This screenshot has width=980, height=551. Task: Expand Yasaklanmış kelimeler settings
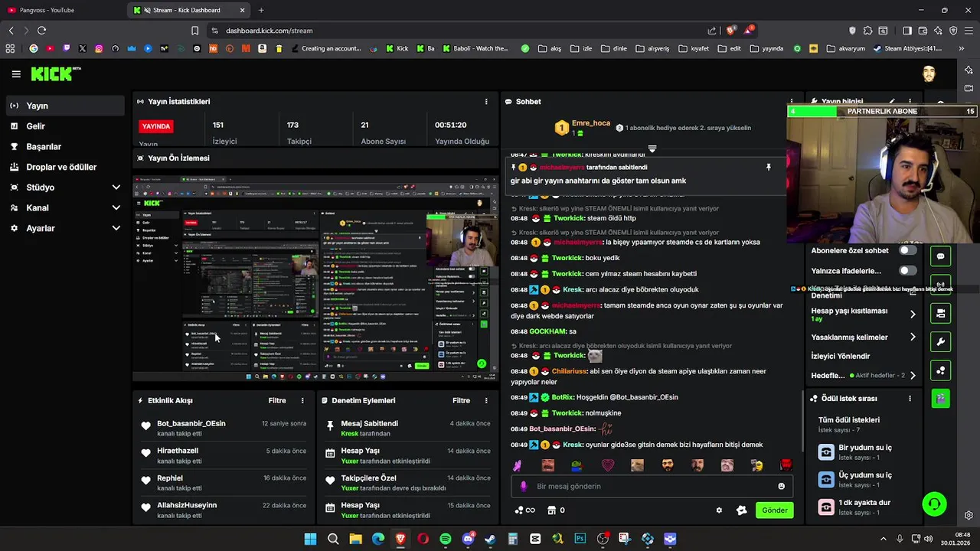(x=913, y=337)
